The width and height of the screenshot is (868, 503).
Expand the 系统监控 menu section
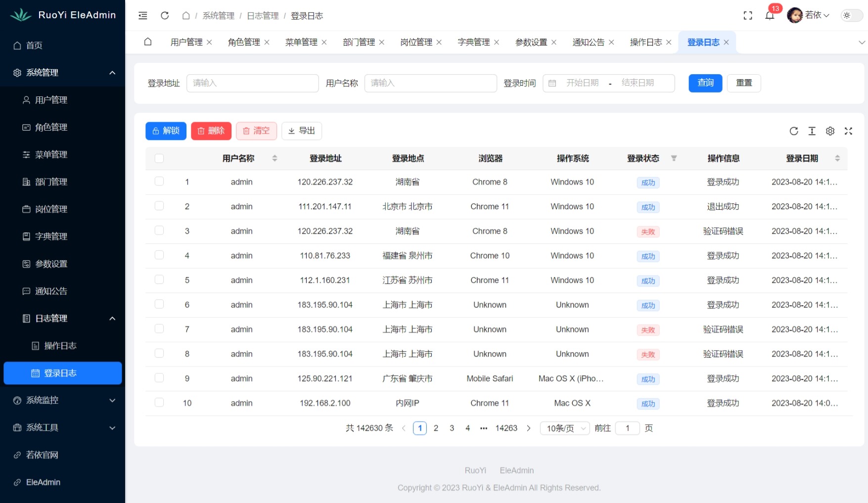[x=62, y=400]
